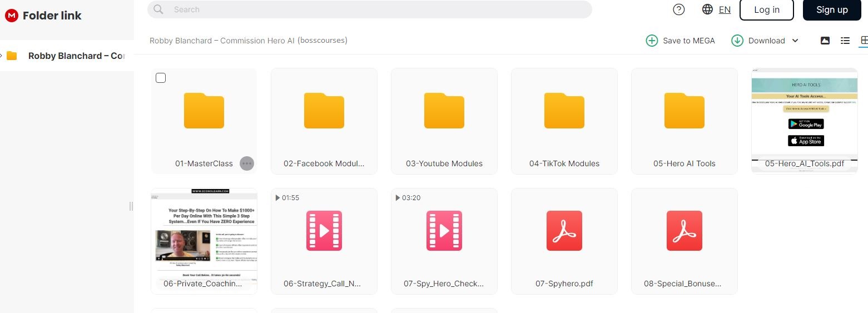Click the Log in button
Viewport: 868px width, 313px height.
(766, 10)
